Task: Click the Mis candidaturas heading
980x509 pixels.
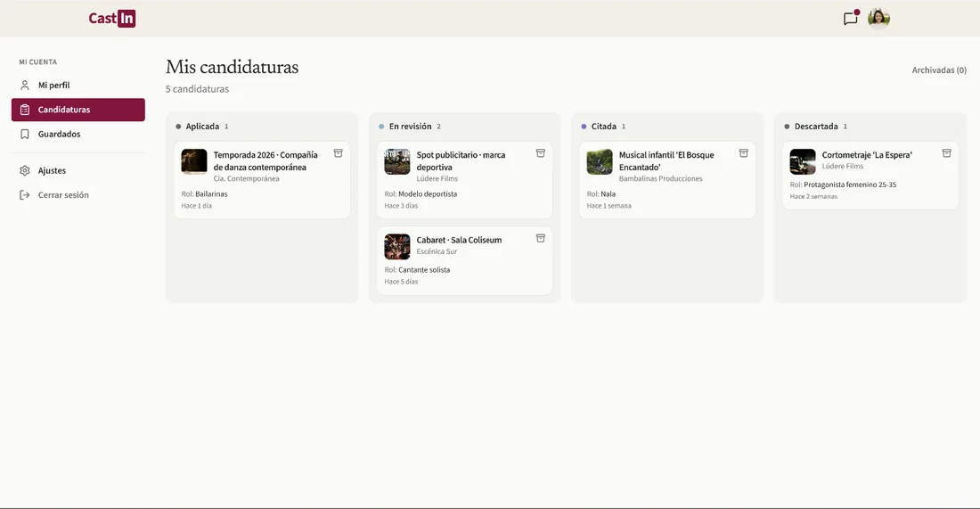Action: [x=233, y=67]
